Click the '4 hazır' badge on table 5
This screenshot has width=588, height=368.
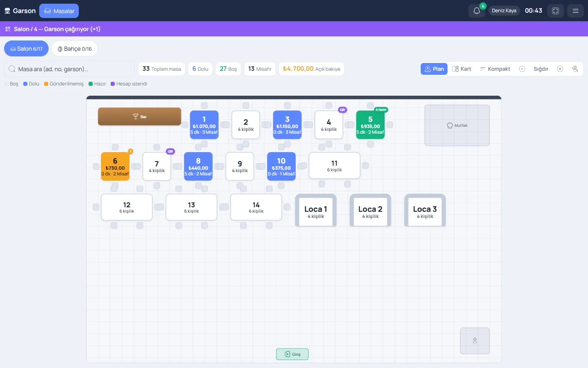(381, 110)
